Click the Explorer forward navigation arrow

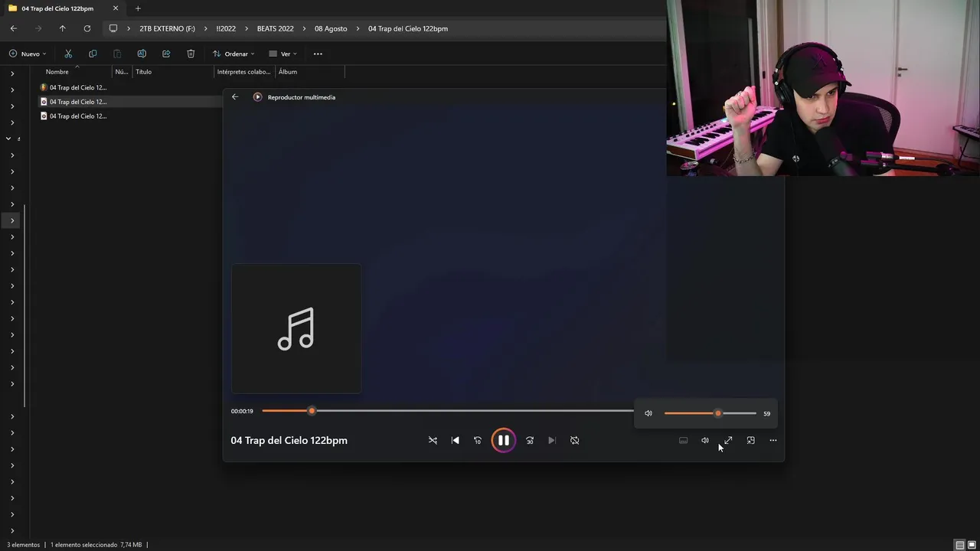click(38, 28)
